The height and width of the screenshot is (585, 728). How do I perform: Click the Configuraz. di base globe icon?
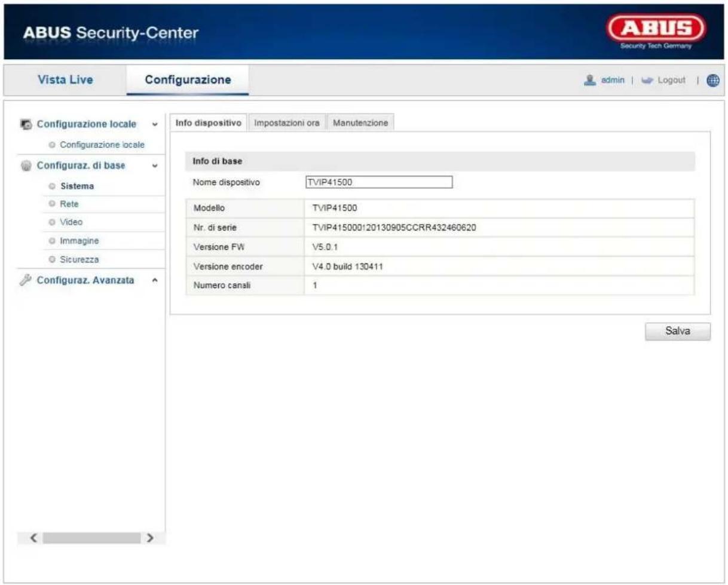point(26,166)
